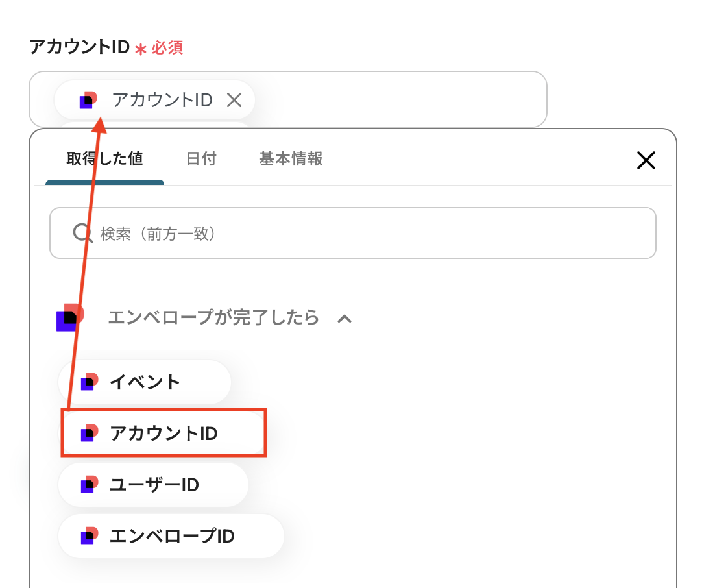
Task: Select the 基本情報 tab
Action: [291, 159]
